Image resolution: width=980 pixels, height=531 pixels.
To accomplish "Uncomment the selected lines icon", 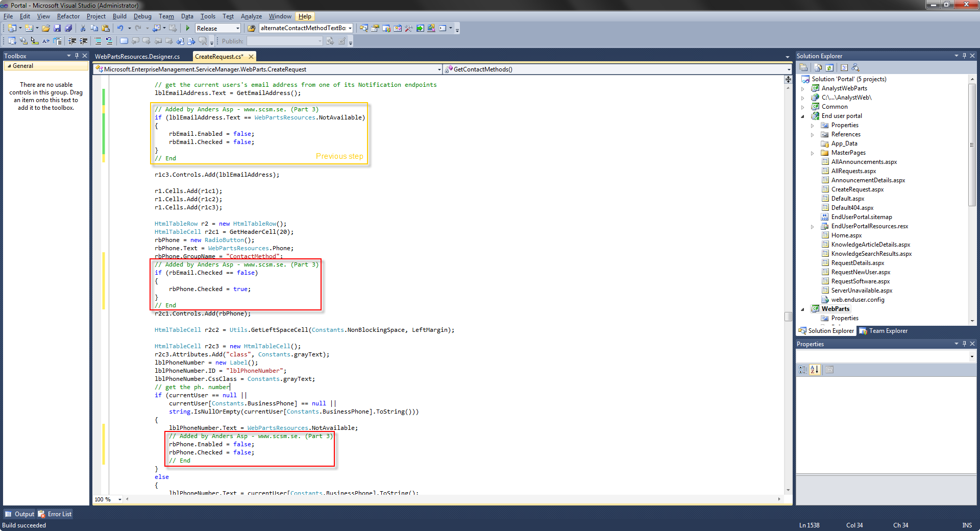I will 109,41.
